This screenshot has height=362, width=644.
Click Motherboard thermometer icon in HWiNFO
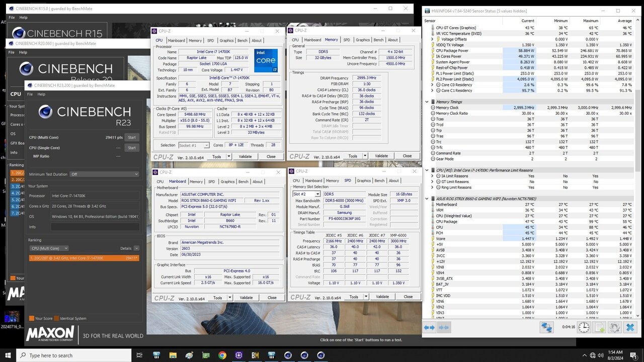pos(433,205)
